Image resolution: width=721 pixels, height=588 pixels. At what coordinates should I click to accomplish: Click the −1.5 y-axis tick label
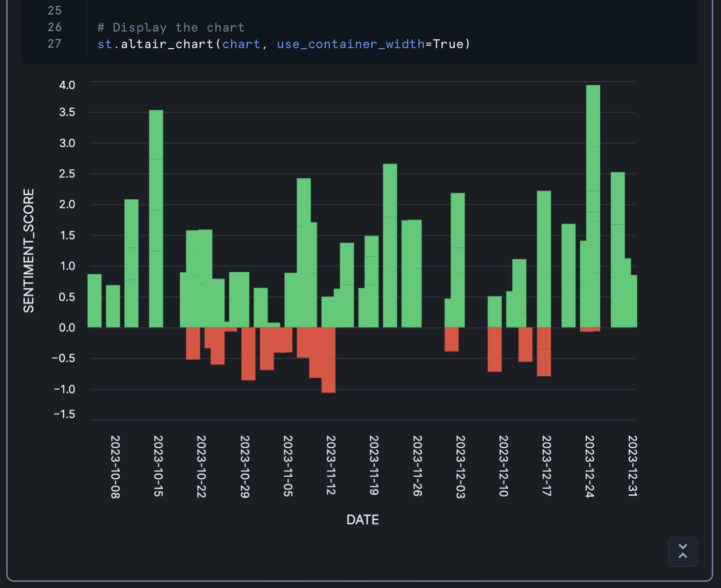coord(64,414)
